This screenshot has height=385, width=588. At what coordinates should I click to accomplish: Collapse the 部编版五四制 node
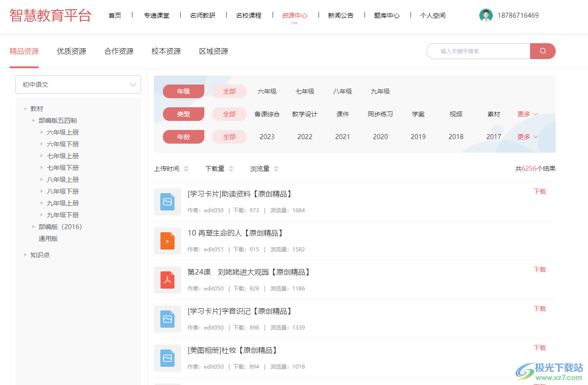(33, 121)
